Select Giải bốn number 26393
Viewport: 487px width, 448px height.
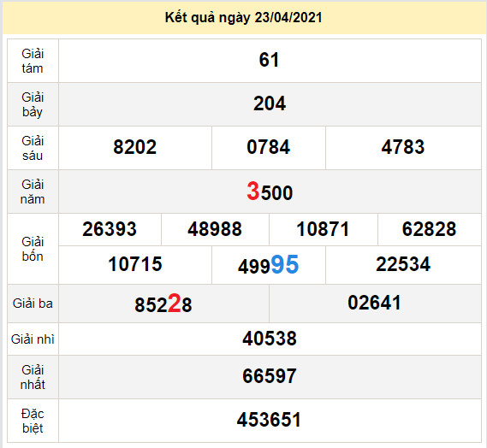tap(110, 229)
